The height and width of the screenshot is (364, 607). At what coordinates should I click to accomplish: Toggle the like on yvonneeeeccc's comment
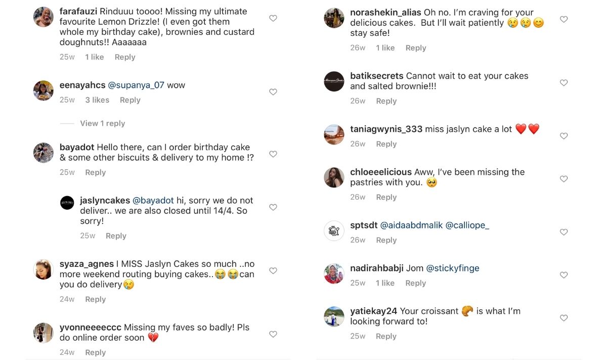click(x=273, y=334)
